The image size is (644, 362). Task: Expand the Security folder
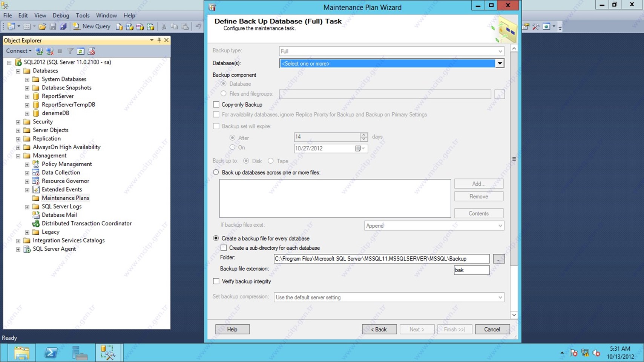click(18, 122)
